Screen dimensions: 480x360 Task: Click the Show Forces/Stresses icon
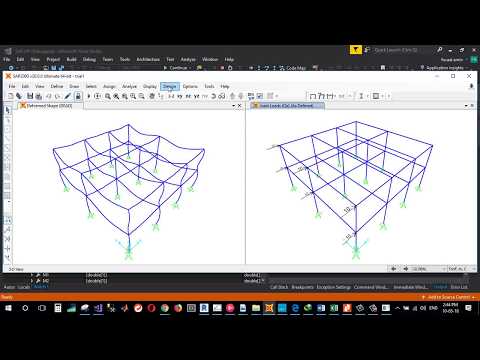coord(330,96)
